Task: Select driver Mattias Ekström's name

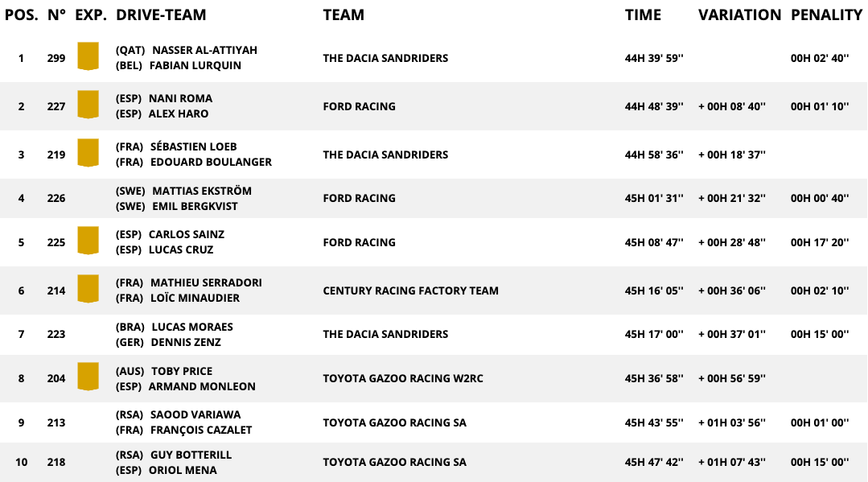Action: pos(201,191)
